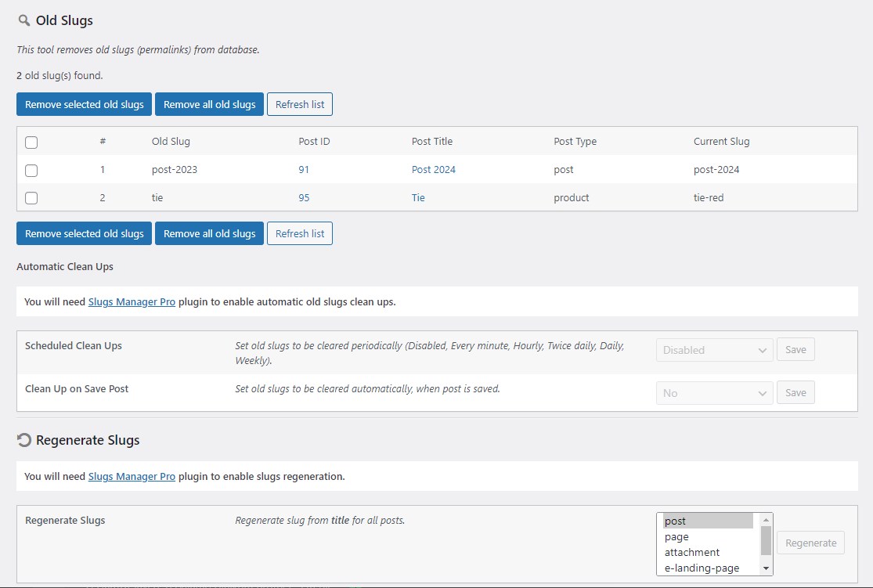This screenshot has height=588, width=873.
Task: Click the top 'Remove selected old slugs' button
Action: click(x=85, y=104)
